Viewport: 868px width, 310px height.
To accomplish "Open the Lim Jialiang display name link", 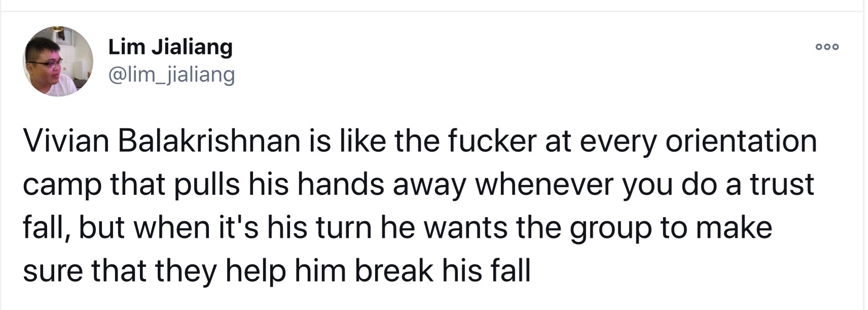I will pos(170,47).
